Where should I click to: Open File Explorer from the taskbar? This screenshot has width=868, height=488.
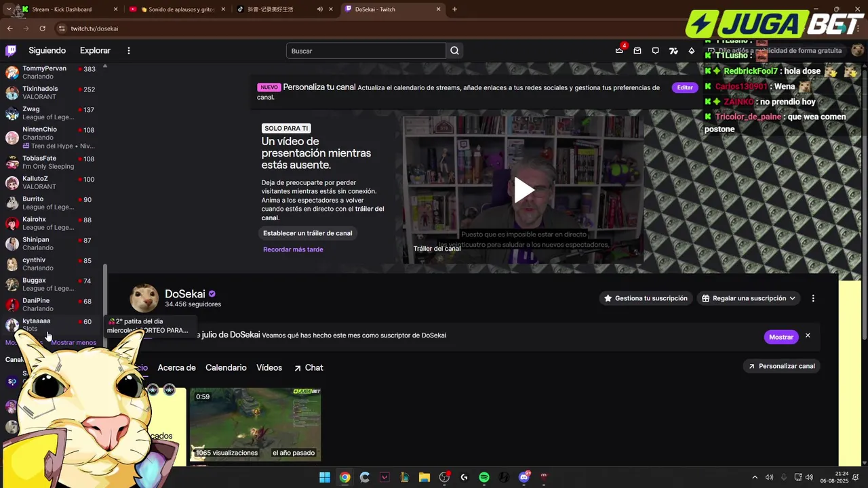tap(424, 477)
